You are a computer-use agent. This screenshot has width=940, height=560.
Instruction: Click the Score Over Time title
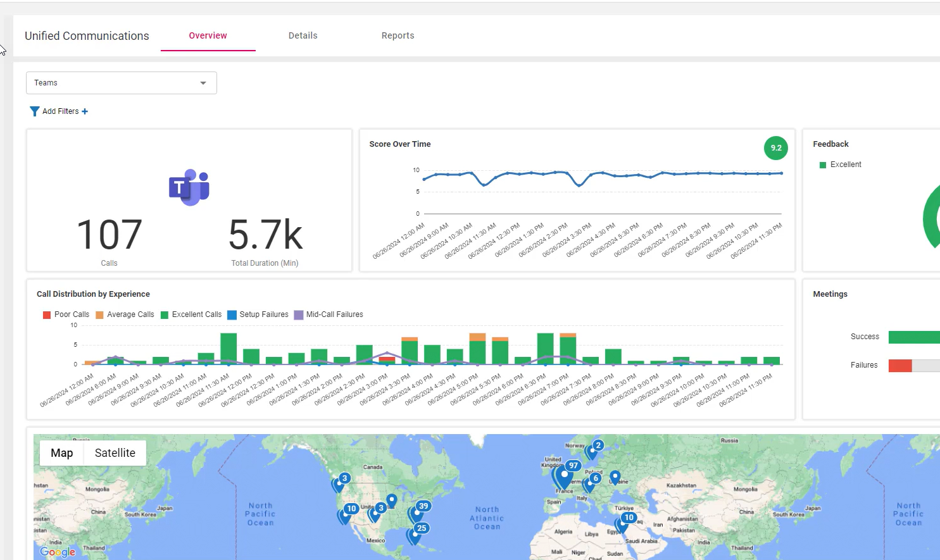coord(400,144)
